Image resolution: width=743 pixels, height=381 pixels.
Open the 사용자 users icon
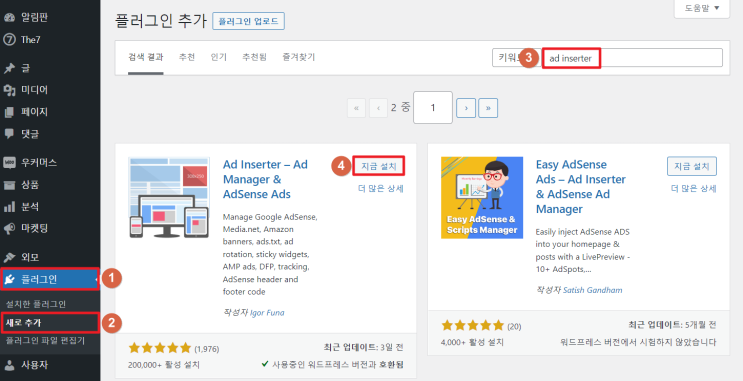pos(9,365)
